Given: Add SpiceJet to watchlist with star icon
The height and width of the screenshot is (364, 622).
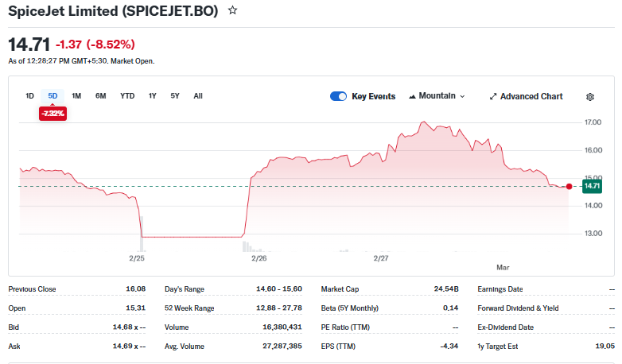Looking at the screenshot, I should click(232, 10).
